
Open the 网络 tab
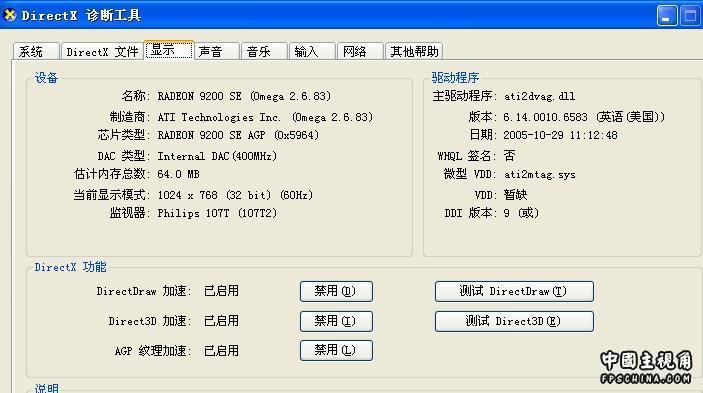click(x=360, y=52)
